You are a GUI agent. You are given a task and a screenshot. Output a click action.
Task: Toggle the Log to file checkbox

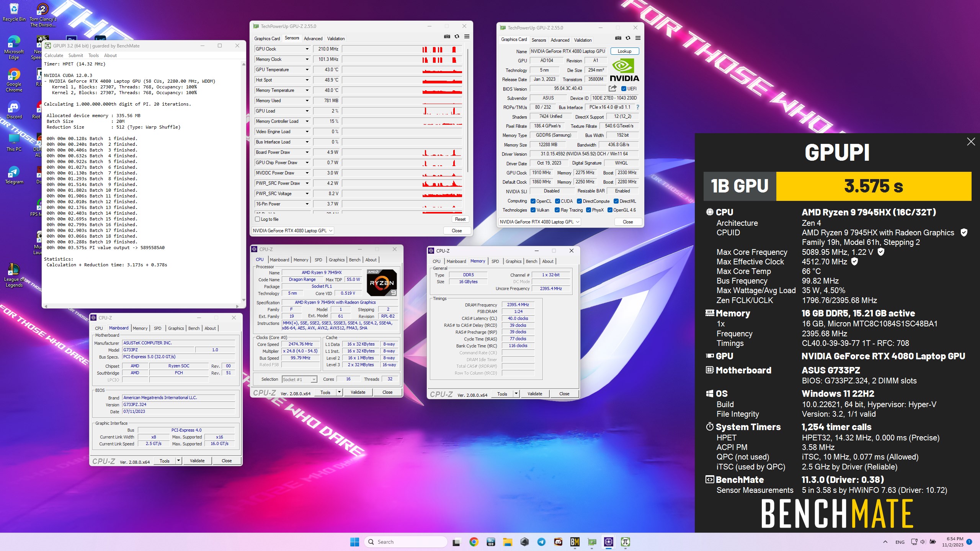pyautogui.click(x=258, y=219)
